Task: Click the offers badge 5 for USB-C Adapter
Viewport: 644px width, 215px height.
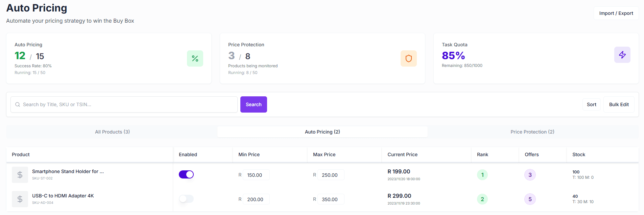Action: coord(530,199)
